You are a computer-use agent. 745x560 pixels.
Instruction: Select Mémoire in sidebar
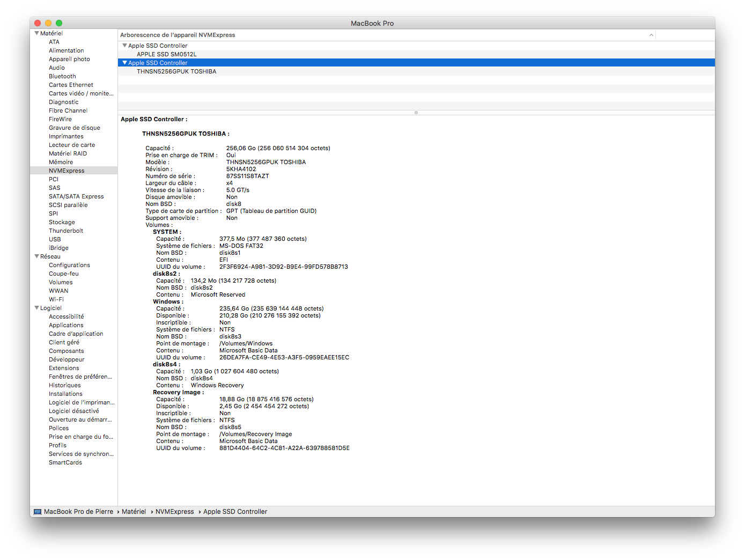point(61,162)
